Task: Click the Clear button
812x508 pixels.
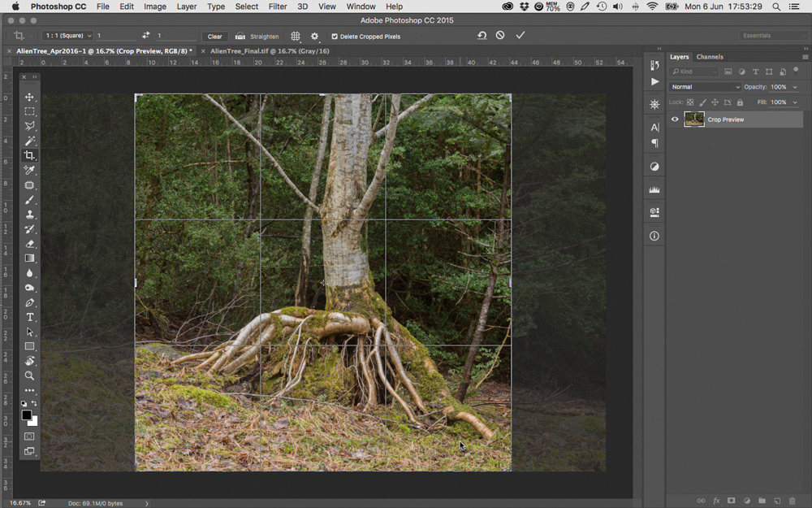Action: [214, 37]
